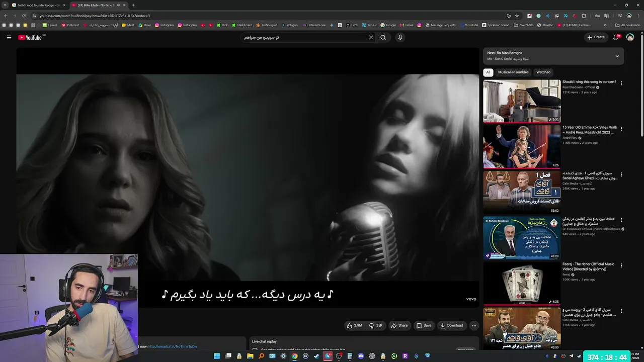Open the TurboSquid bookmark
This screenshot has width=644, height=362.
point(266,25)
